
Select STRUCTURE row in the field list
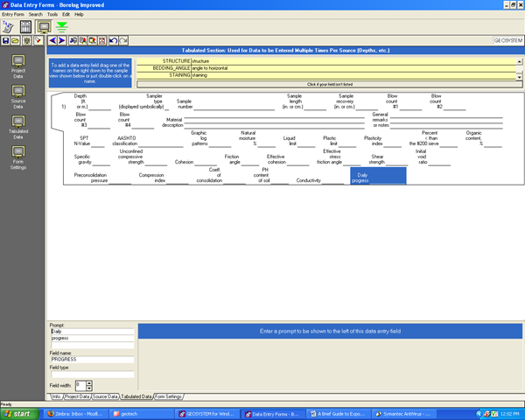[326, 61]
